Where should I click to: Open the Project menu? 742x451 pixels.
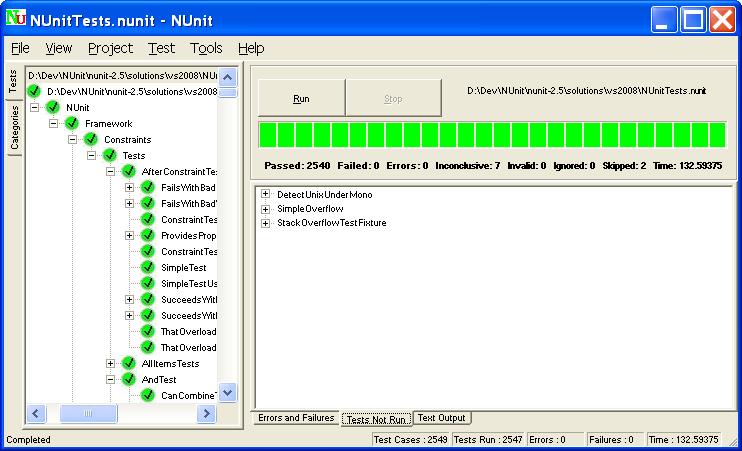(x=110, y=48)
